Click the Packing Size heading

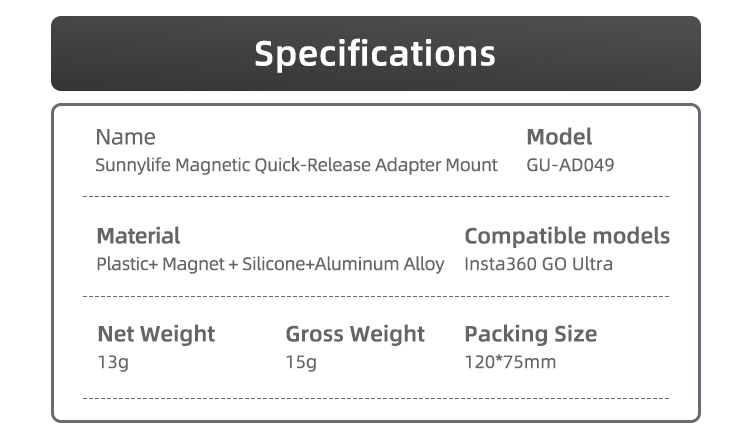click(530, 334)
